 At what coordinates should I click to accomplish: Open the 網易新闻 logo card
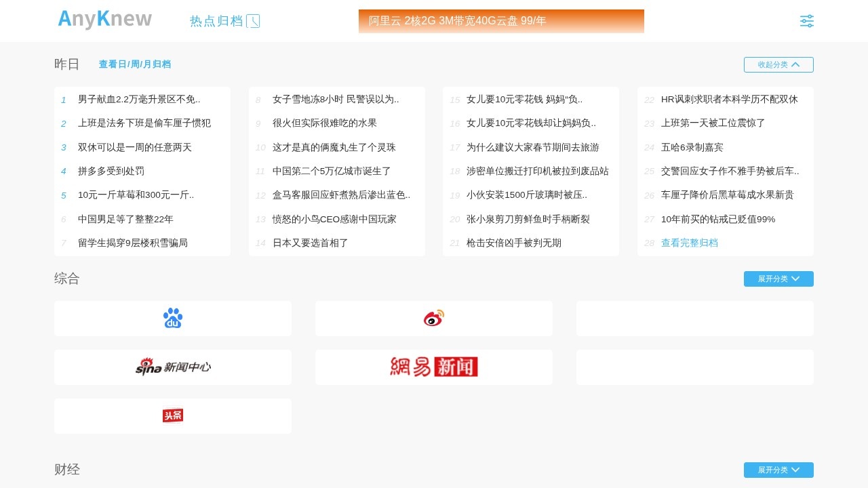(434, 367)
